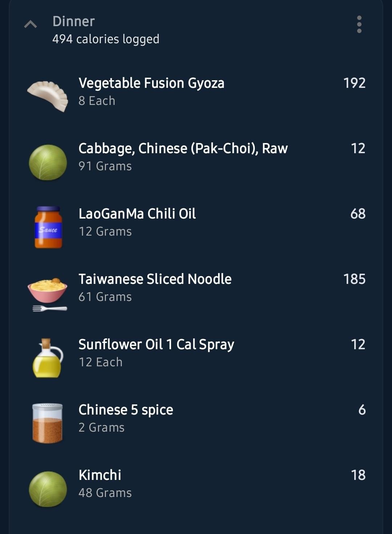Open Chinese 5 spice entry
The image size is (392, 534).
point(196,418)
